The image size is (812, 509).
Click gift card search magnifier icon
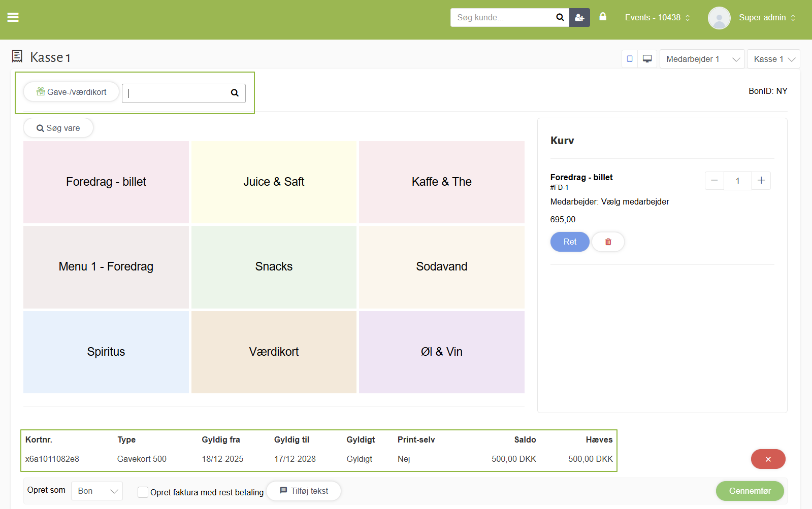point(235,93)
